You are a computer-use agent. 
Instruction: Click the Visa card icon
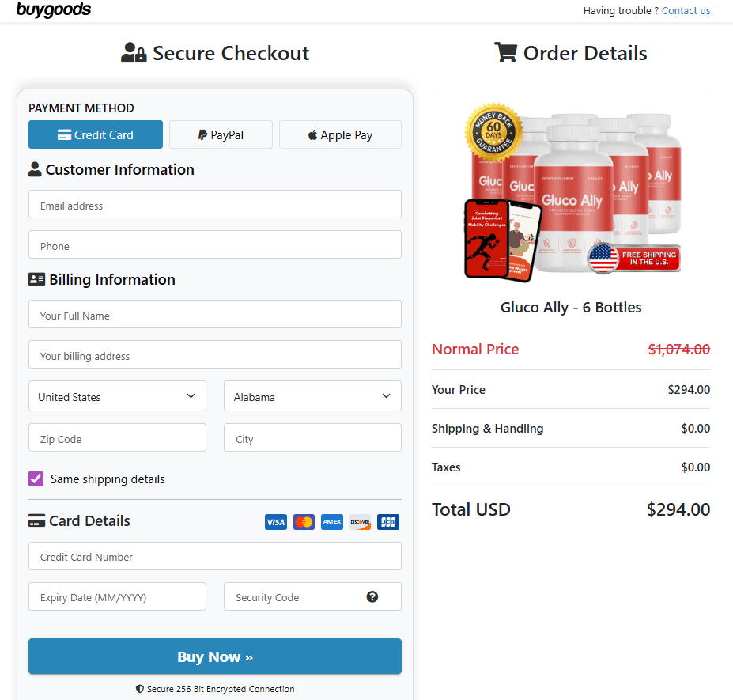[x=276, y=522]
